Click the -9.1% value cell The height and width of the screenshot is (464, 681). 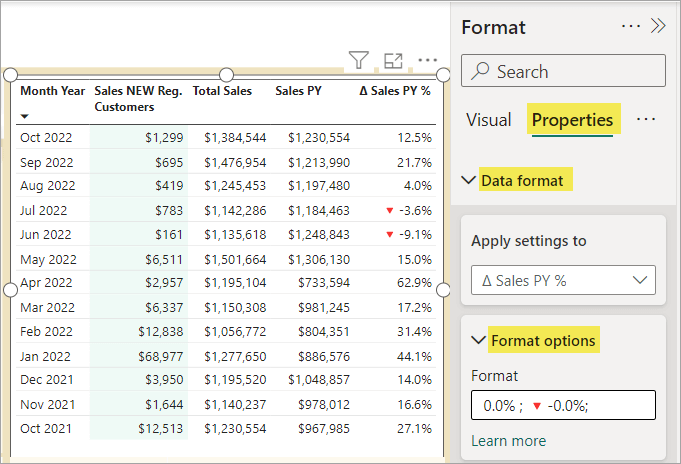409,235
